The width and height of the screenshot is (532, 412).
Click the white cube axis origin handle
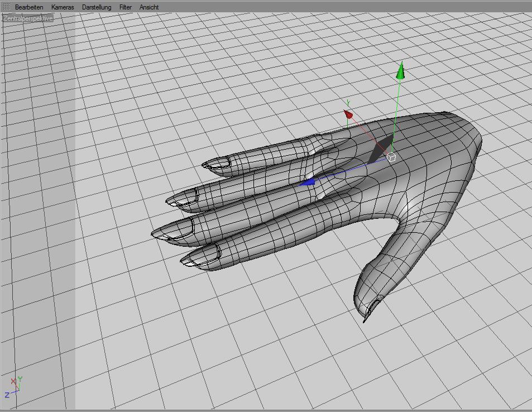point(391,157)
